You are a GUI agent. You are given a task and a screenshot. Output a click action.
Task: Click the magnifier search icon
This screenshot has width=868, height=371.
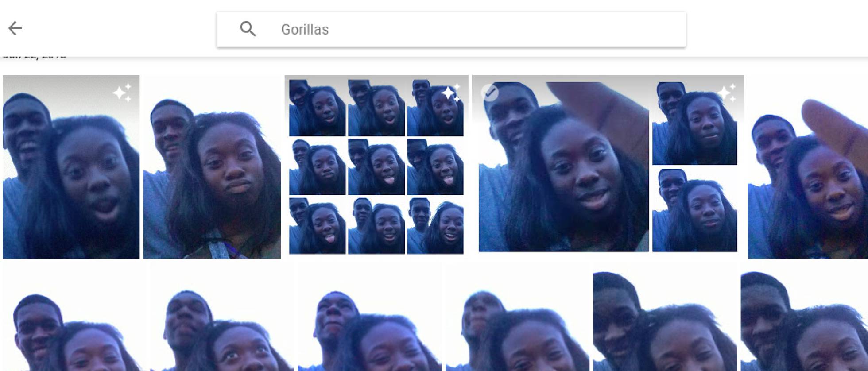tap(248, 29)
